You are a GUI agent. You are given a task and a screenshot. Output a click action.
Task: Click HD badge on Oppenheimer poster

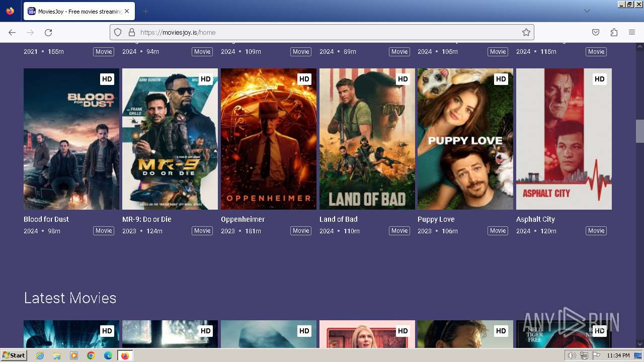(304, 79)
